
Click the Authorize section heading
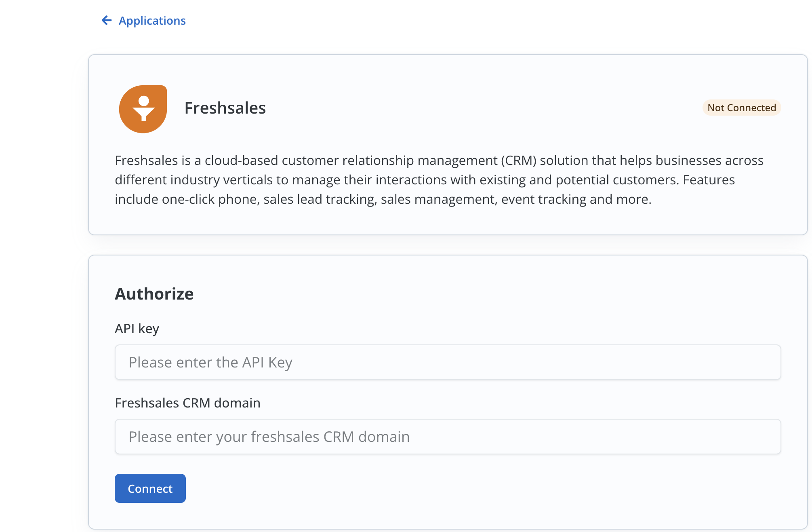154,293
